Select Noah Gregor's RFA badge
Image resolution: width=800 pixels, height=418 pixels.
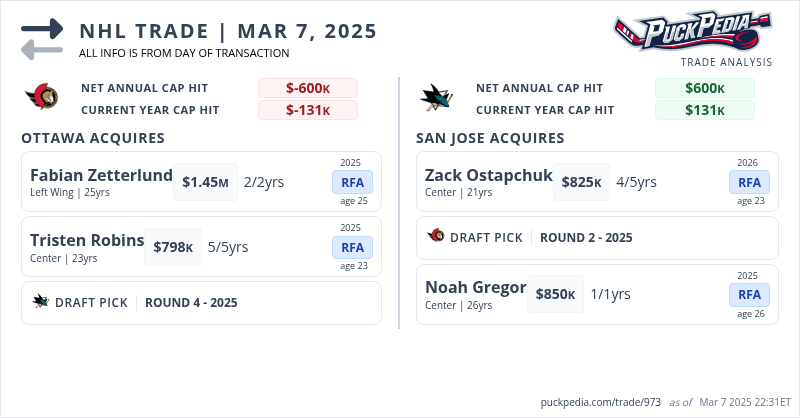[748, 294]
